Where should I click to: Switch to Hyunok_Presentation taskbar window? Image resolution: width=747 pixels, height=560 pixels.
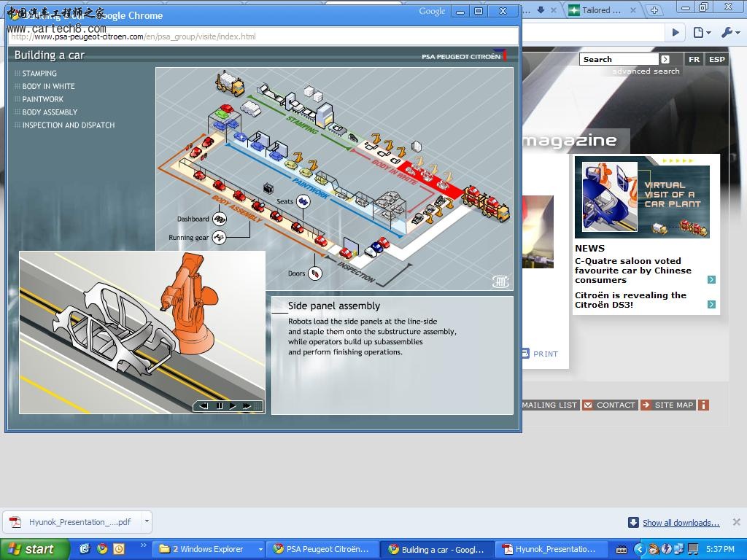click(552, 549)
